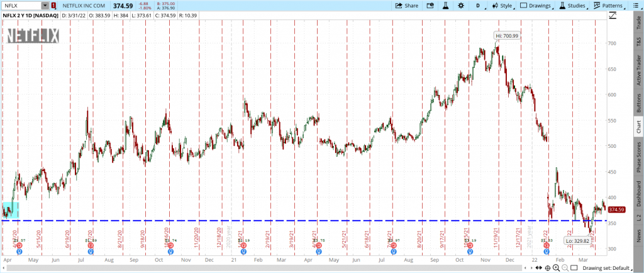Click the October 2021 earnings phone icon
Image resolution: width=644 pixels, height=273 pixels.
470,245
